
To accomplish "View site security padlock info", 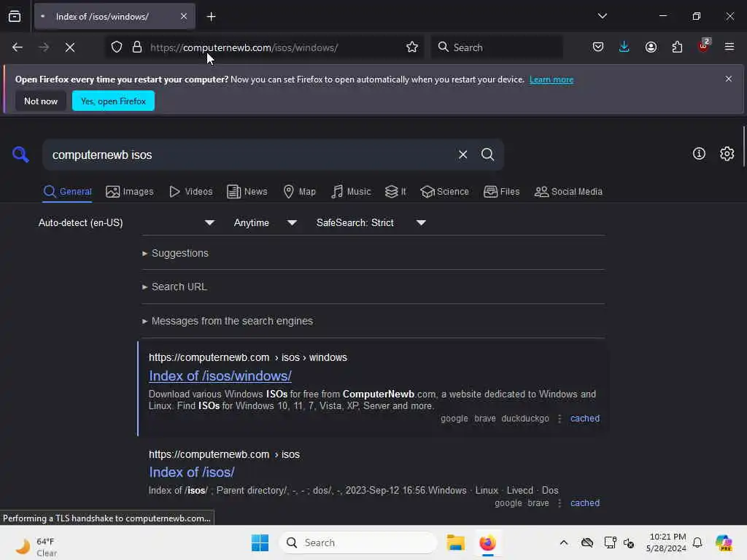I will 137,47.
